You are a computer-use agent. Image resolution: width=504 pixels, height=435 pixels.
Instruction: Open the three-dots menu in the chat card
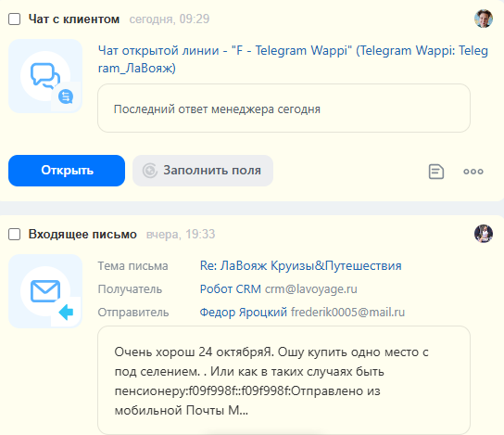click(x=473, y=172)
